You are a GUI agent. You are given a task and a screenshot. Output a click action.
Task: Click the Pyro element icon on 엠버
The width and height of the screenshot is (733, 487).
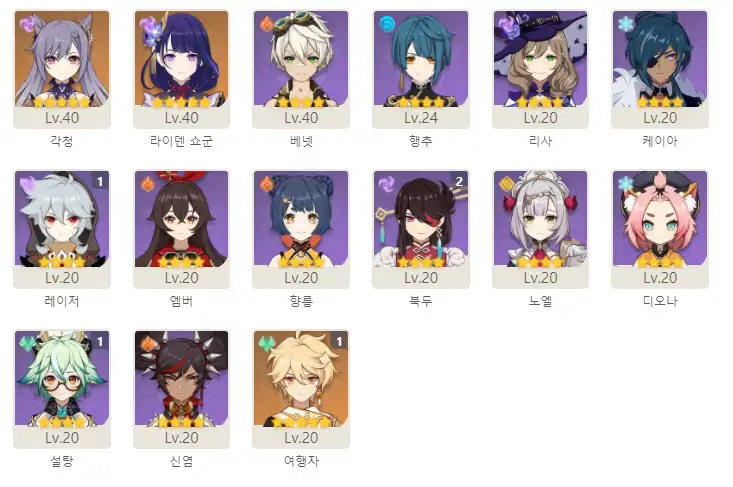(x=148, y=184)
